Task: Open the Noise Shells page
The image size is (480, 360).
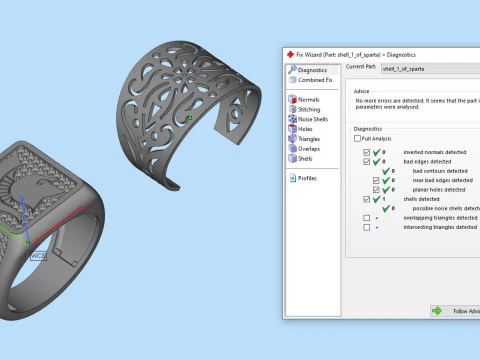Action: click(308, 119)
